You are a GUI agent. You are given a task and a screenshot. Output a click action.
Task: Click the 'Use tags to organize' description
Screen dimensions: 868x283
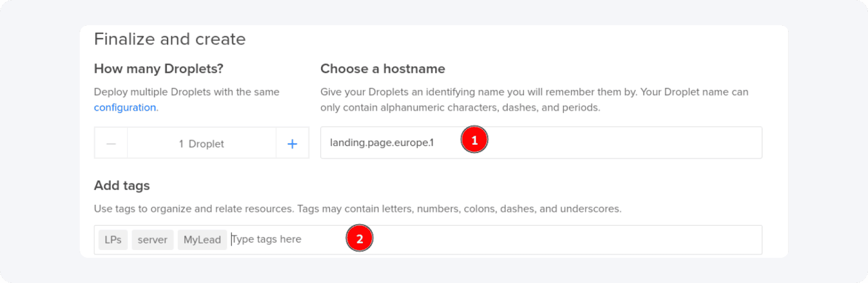(x=357, y=209)
